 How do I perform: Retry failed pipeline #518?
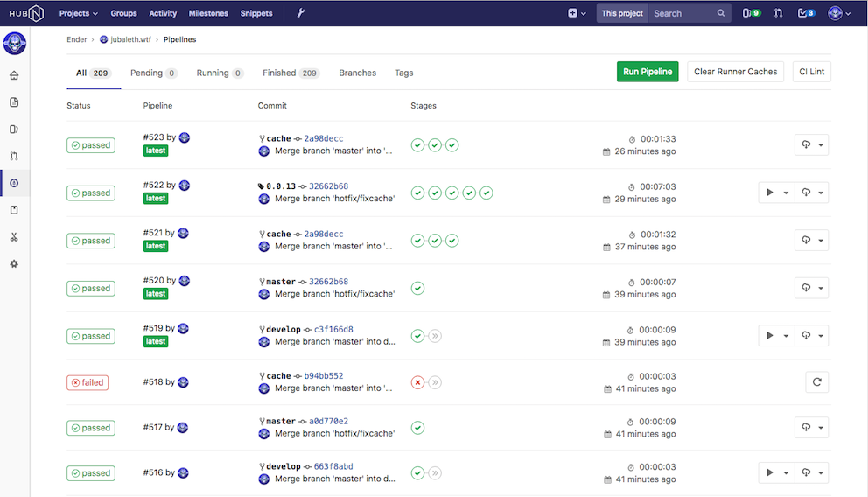[x=816, y=382]
